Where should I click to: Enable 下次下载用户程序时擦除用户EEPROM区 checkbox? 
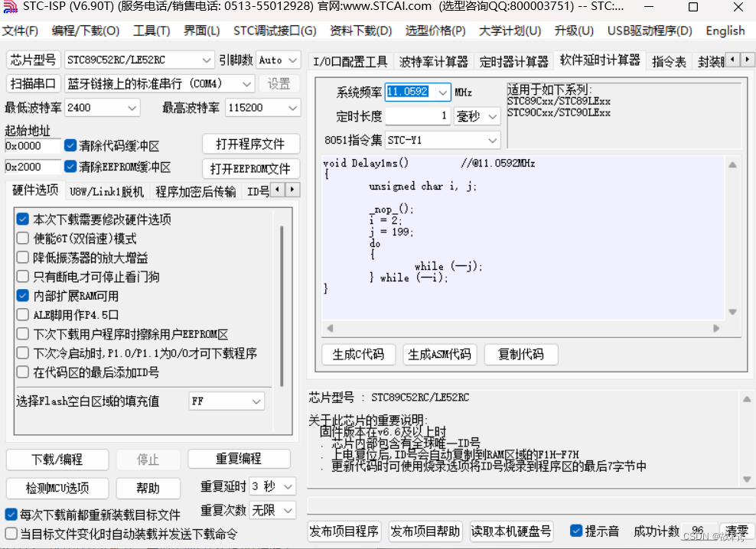(x=23, y=334)
